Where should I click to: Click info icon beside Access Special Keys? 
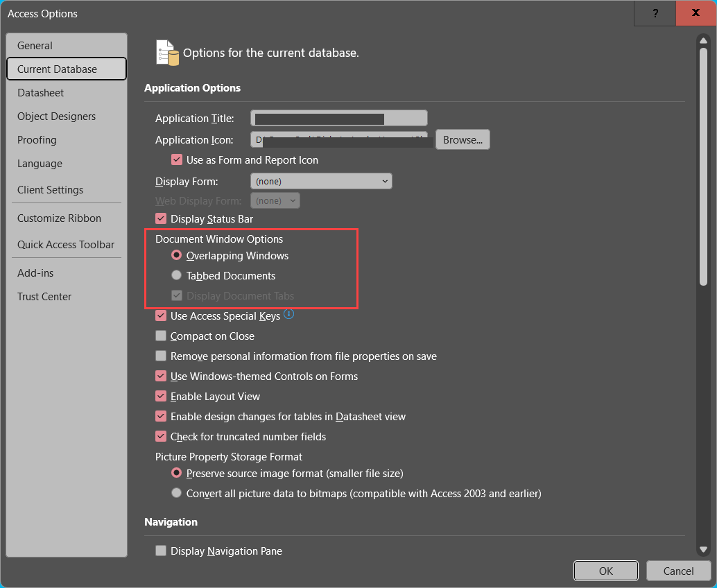tap(289, 314)
